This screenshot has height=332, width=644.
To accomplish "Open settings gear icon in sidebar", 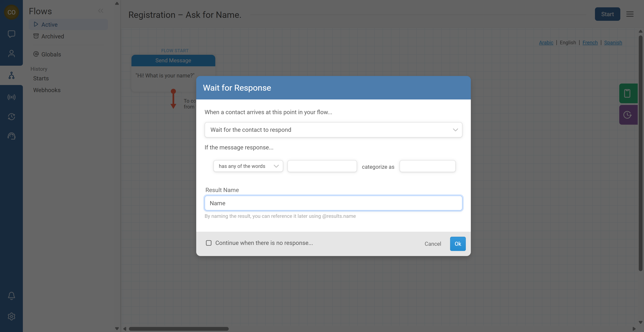I will pyautogui.click(x=11, y=316).
